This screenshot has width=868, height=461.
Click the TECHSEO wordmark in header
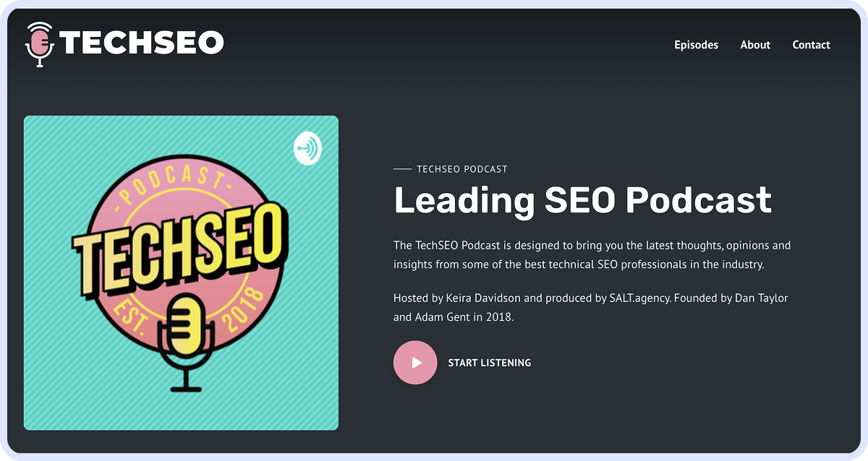coord(142,43)
